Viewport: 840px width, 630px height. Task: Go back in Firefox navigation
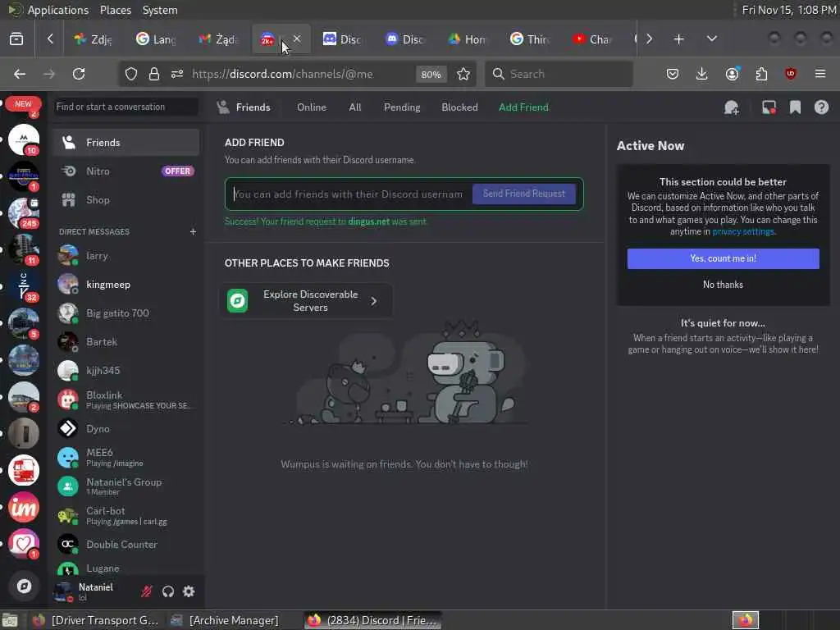tap(20, 74)
